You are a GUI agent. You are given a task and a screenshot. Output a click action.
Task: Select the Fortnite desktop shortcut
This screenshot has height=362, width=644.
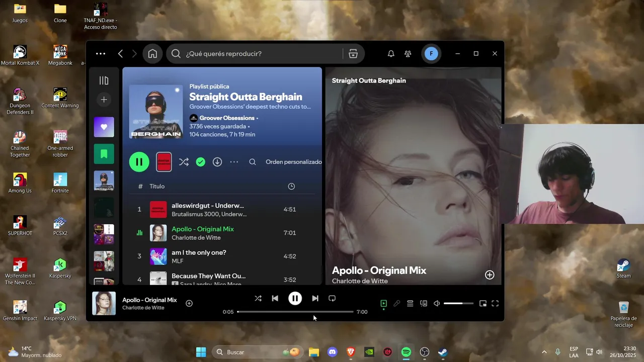(60, 184)
